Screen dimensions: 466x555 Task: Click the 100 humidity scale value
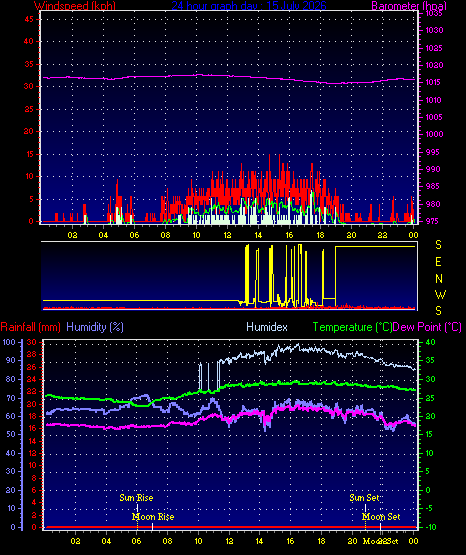click(9, 342)
